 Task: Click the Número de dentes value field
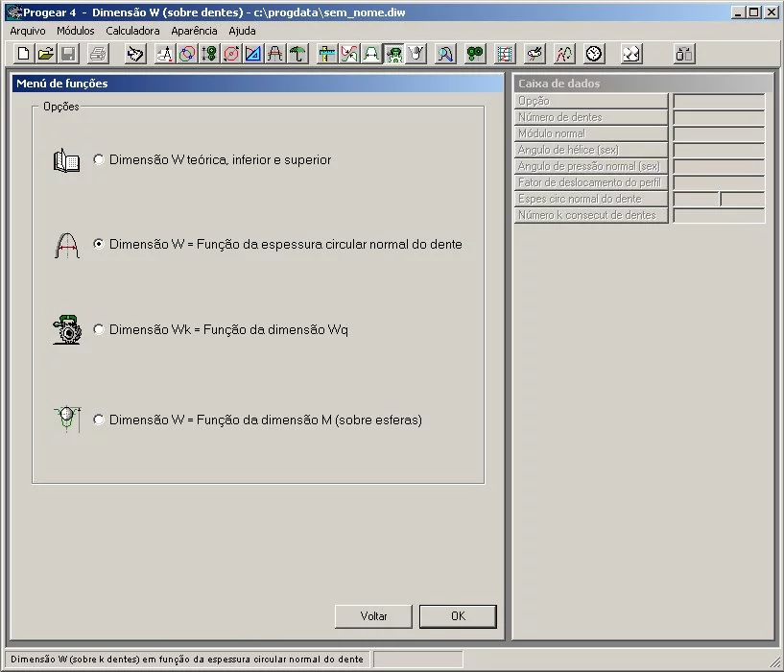(x=719, y=117)
